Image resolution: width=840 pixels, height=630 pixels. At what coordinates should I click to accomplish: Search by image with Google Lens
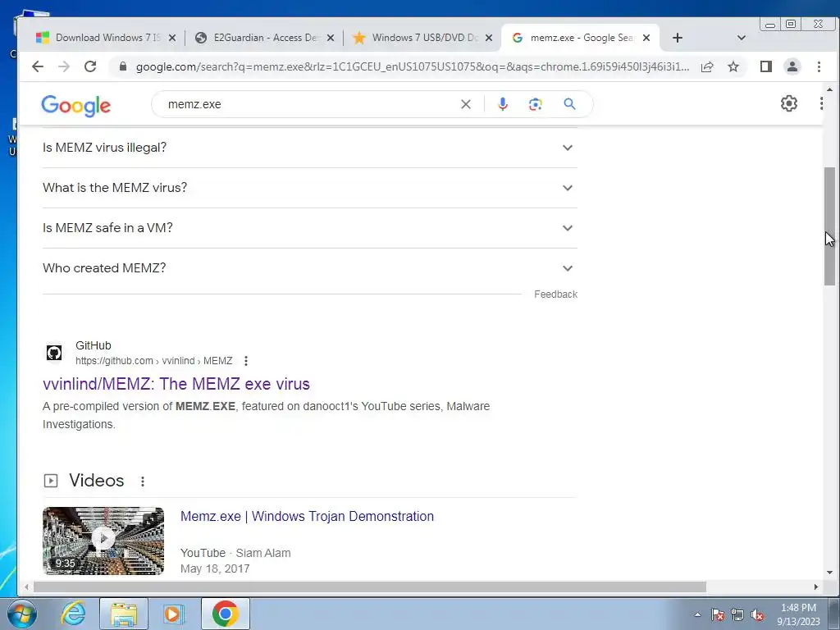tap(535, 104)
